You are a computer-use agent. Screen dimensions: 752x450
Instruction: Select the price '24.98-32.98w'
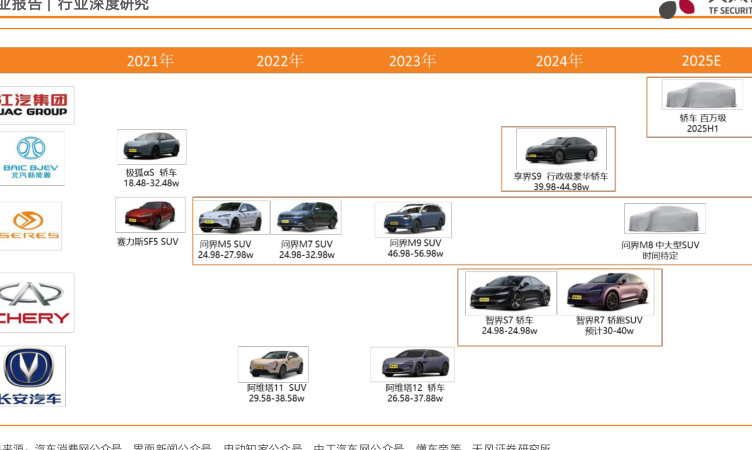pyautogui.click(x=307, y=255)
